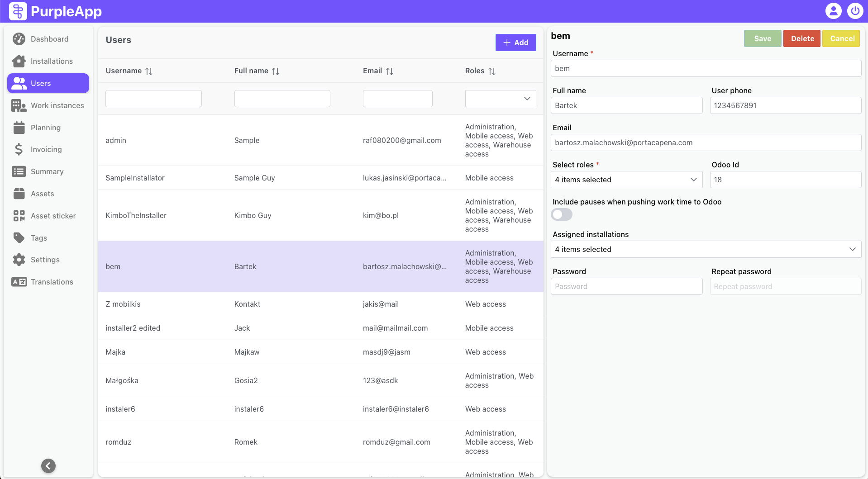Sort by Full name using arrows icon
Image resolution: width=868 pixels, height=479 pixels.
point(276,71)
